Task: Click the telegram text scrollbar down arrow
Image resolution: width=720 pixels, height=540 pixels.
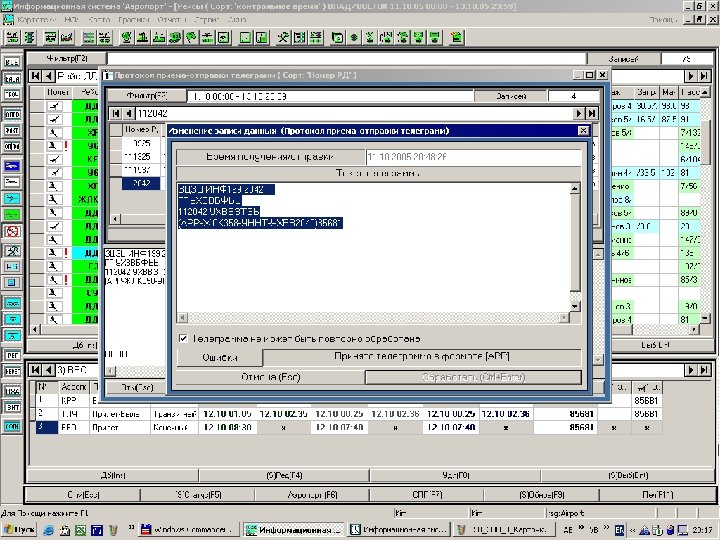Action: tap(574, 306)
